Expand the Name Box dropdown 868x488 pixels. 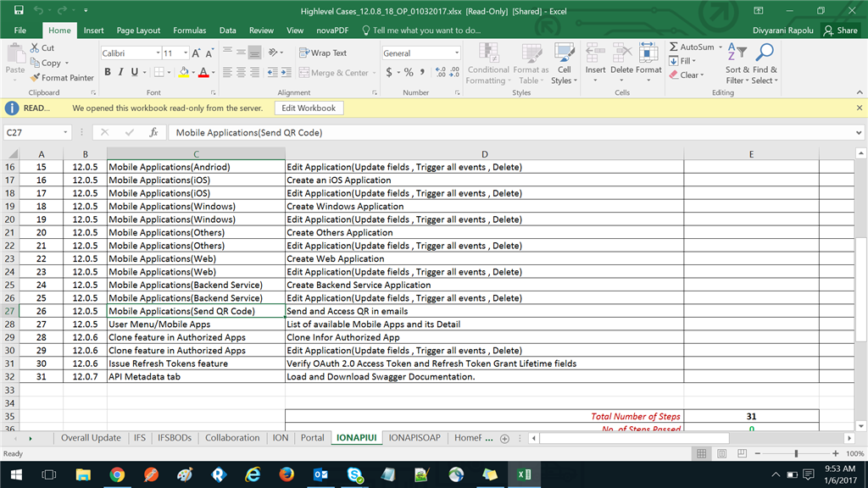pos(65,132)
